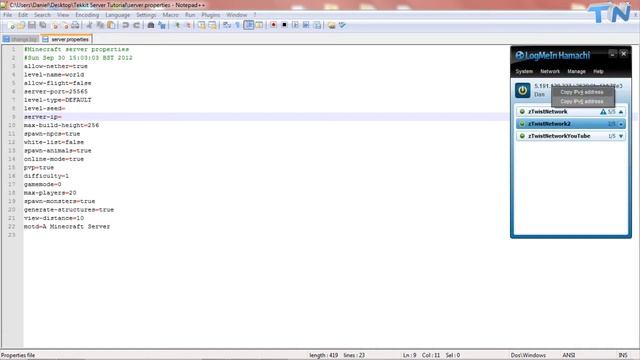Open Hamachi Network menu
Viewport: 640px width, 360px height.
tap(550, 71)
